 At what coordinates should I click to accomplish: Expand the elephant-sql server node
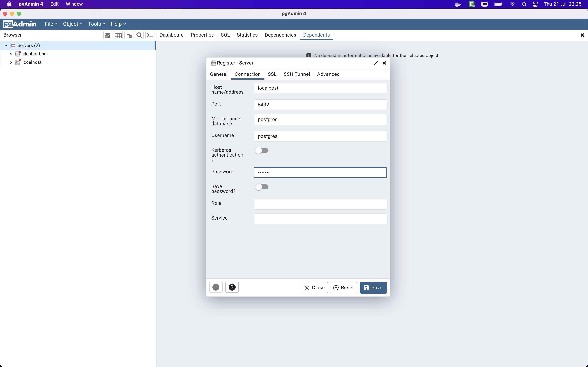tap(11, 54)
